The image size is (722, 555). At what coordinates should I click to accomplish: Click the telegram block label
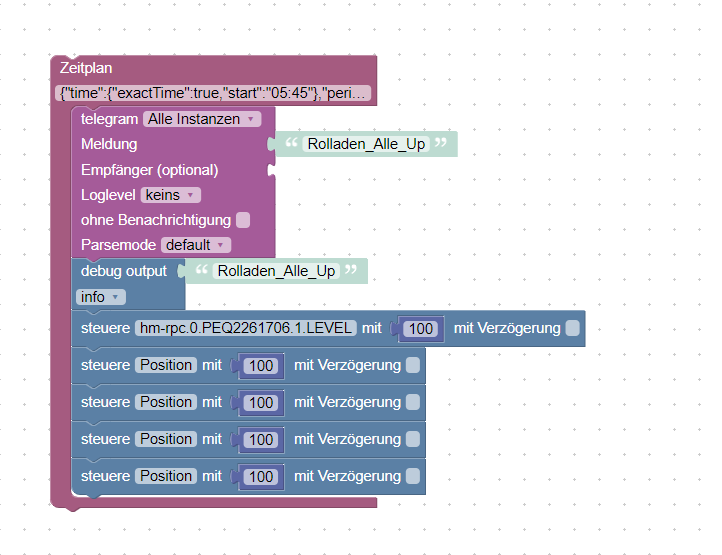(x=110, y=119)
